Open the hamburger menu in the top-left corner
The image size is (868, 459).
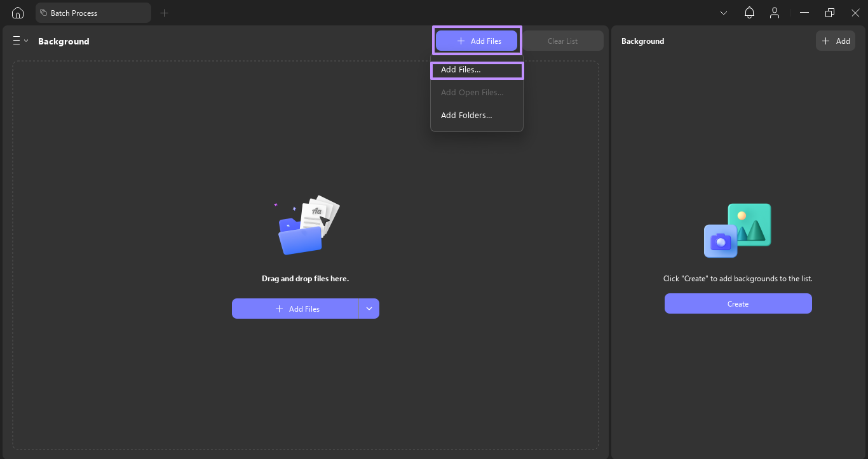15,40
